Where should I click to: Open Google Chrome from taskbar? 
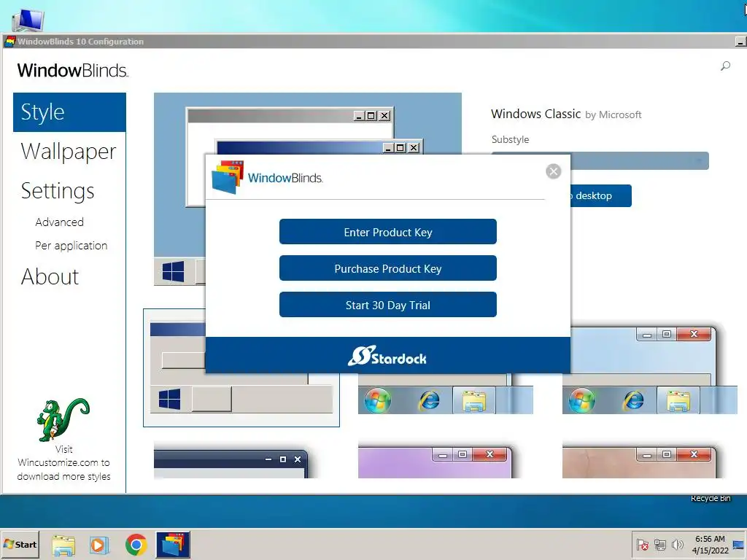[136, 545]
